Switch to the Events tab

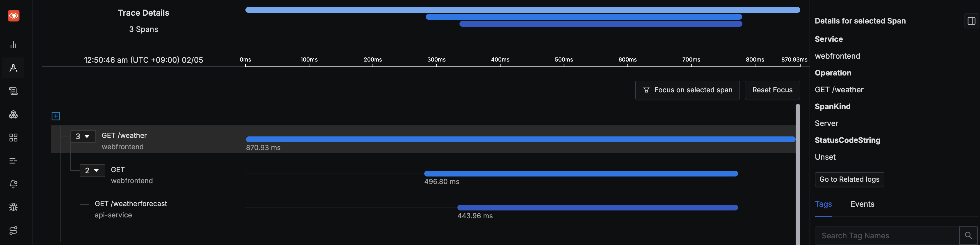(x=862, y=204)
